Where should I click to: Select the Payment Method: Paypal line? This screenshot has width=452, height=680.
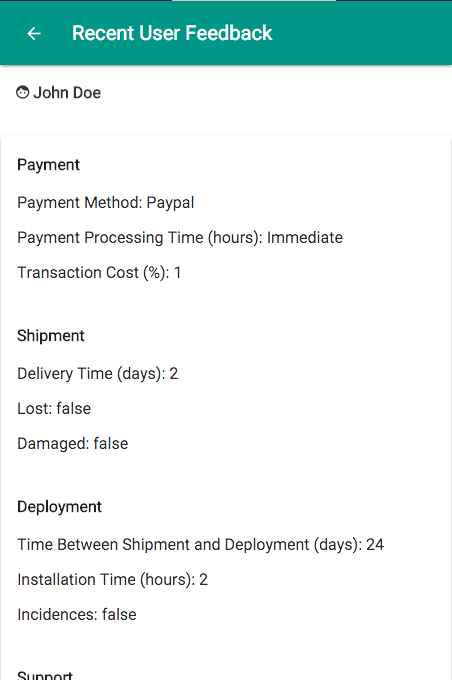(105, 203)
